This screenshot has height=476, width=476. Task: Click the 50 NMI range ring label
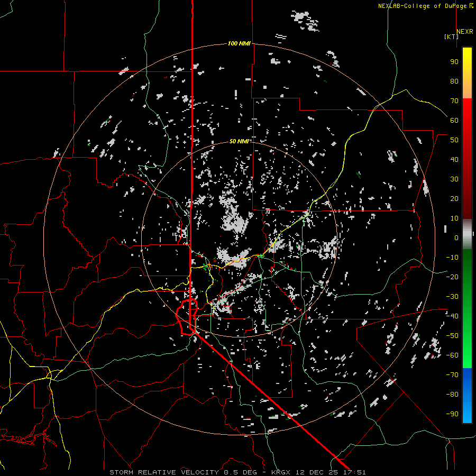coord(239,141)
